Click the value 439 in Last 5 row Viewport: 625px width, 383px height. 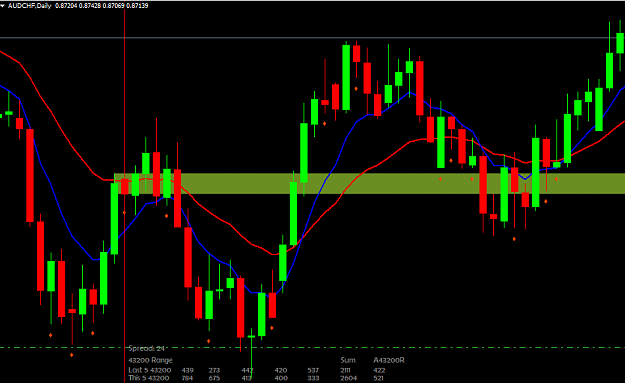(x=187, y=370)
